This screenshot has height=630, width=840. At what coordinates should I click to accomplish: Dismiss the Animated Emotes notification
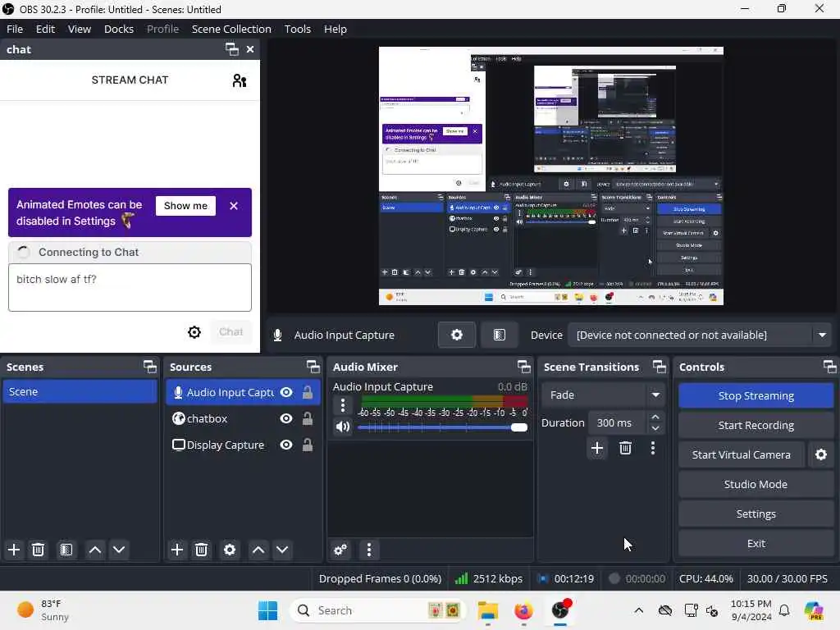click(234, 206)
